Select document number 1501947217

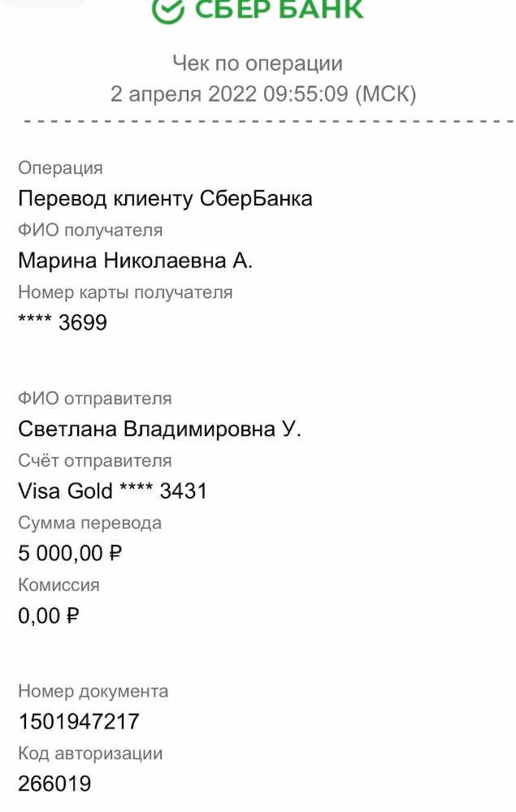click(x=79, y=722)
